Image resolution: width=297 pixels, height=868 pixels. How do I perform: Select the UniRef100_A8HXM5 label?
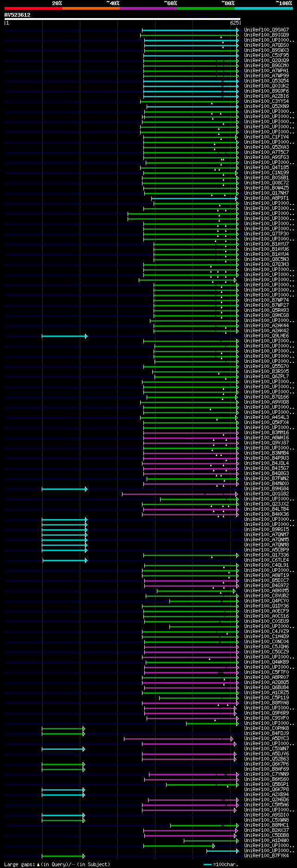[x=266, y=591]
